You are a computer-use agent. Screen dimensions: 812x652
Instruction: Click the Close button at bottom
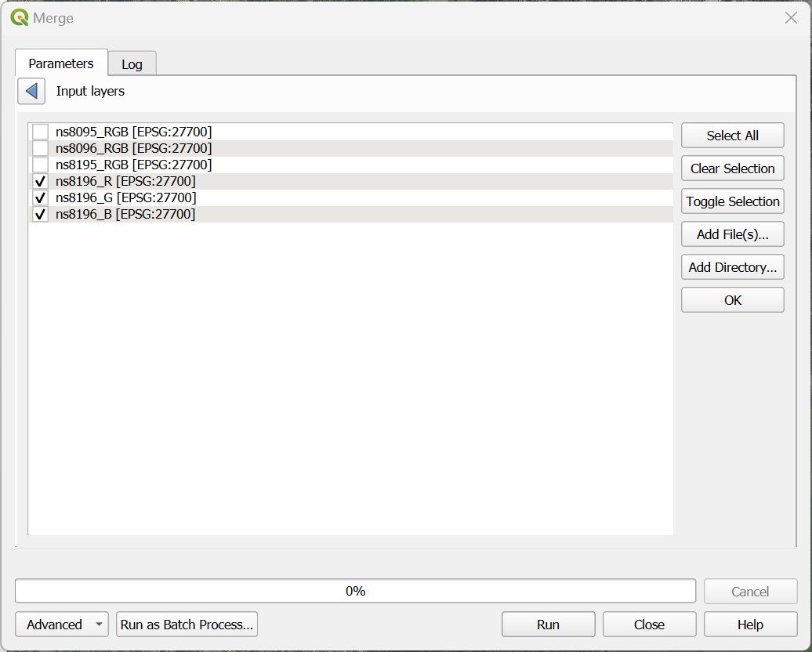[649, 625]
